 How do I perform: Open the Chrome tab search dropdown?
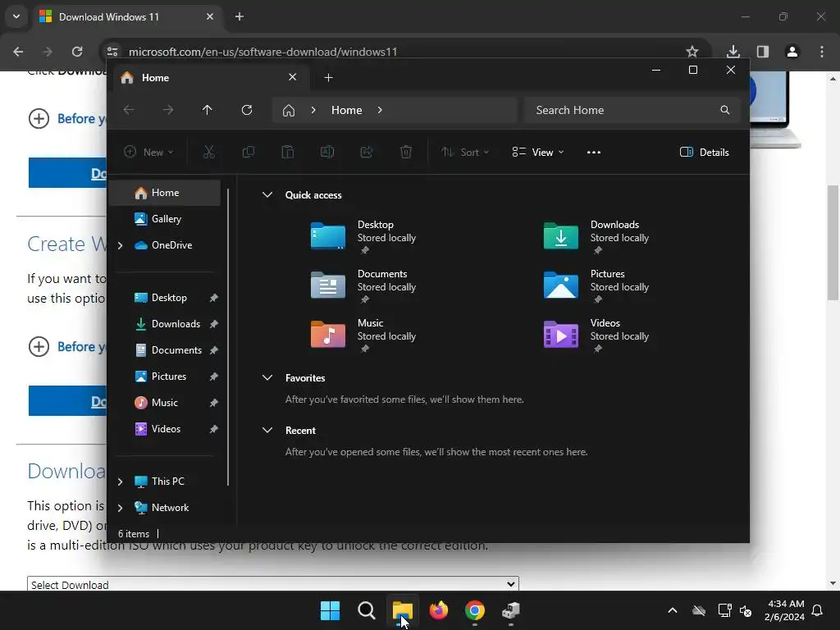16,16
